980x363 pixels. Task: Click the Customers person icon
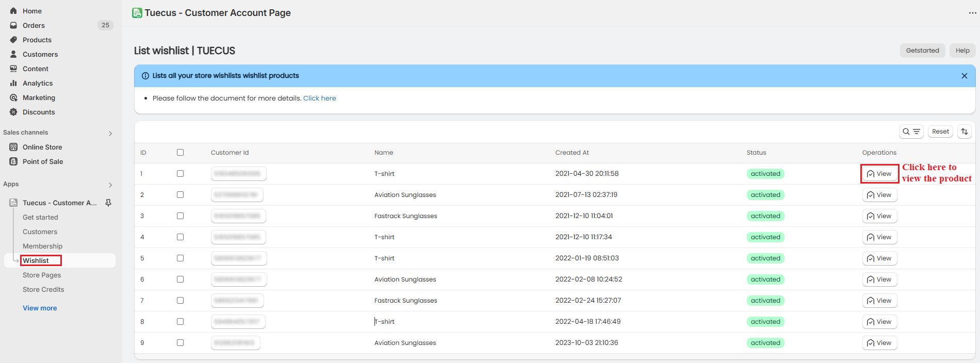tap(13, 54)
